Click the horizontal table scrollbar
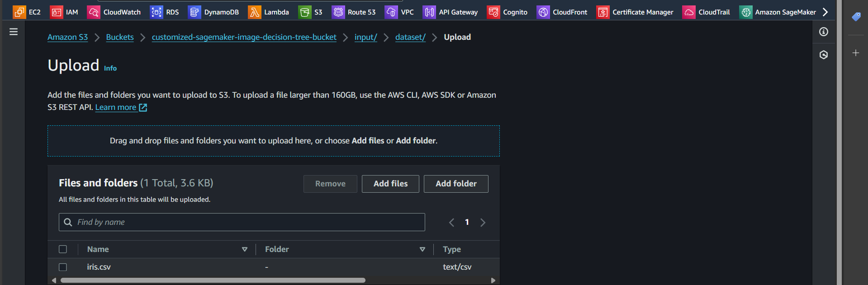The height and width of the screenshot is (285, 868). (213, 280)
